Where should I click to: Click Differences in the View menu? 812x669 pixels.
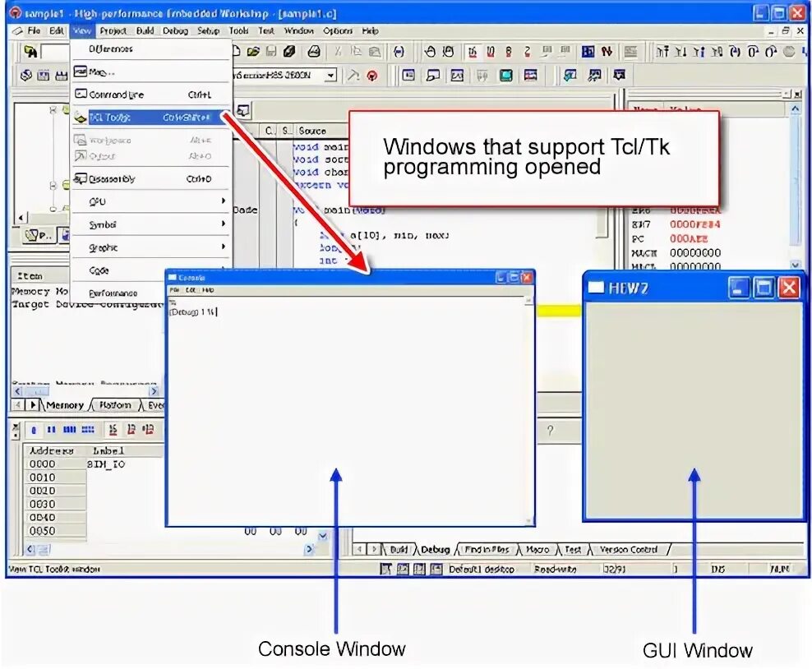coord(150,48)
